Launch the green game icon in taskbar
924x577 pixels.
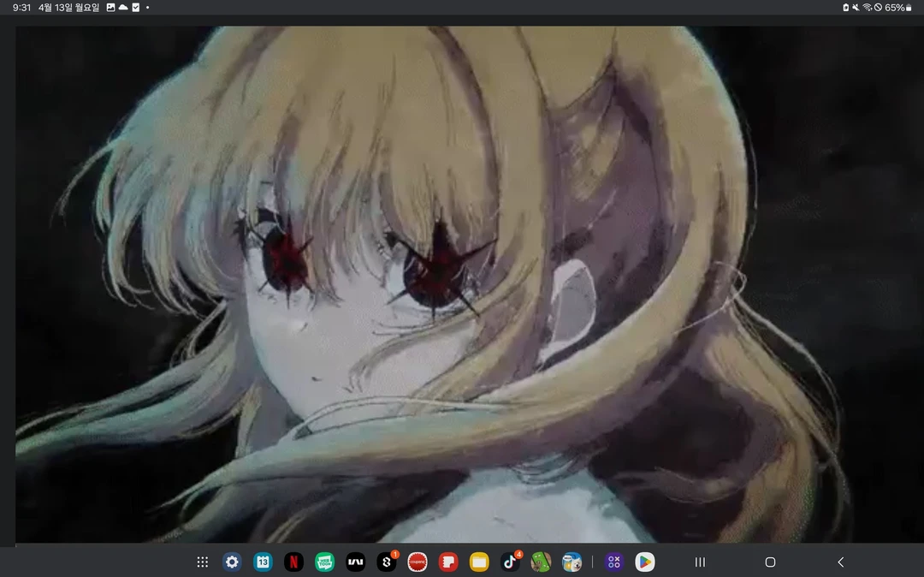tap(541, 562)
